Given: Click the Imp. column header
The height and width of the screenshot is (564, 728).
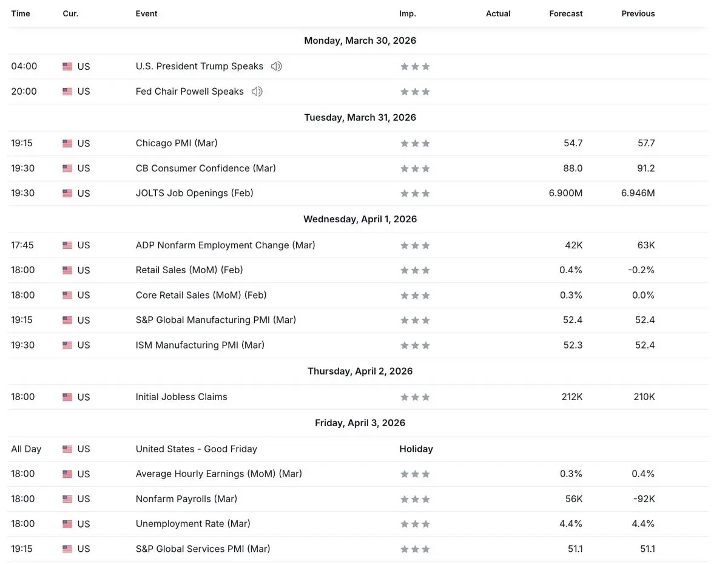Looking at the screenshot, I should point(408,13).
